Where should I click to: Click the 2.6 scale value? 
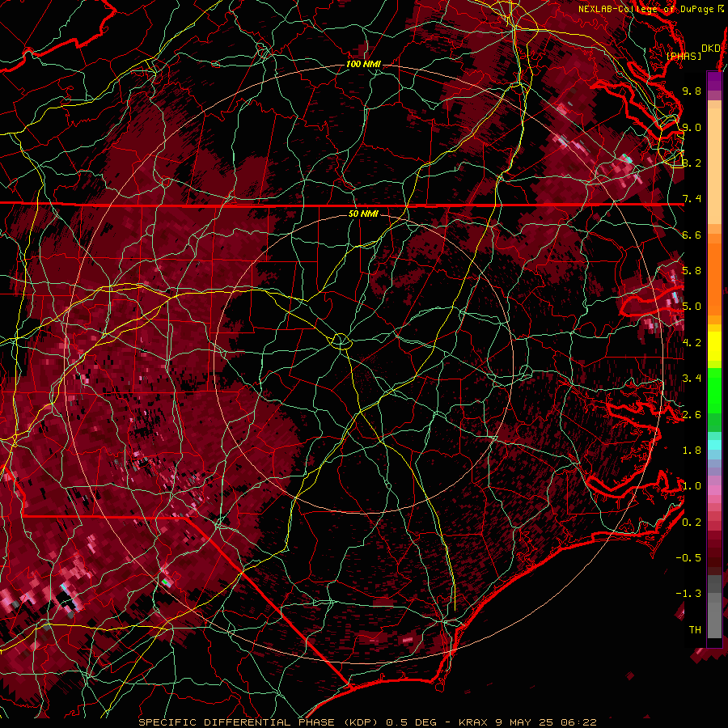(x=692, y=415)
